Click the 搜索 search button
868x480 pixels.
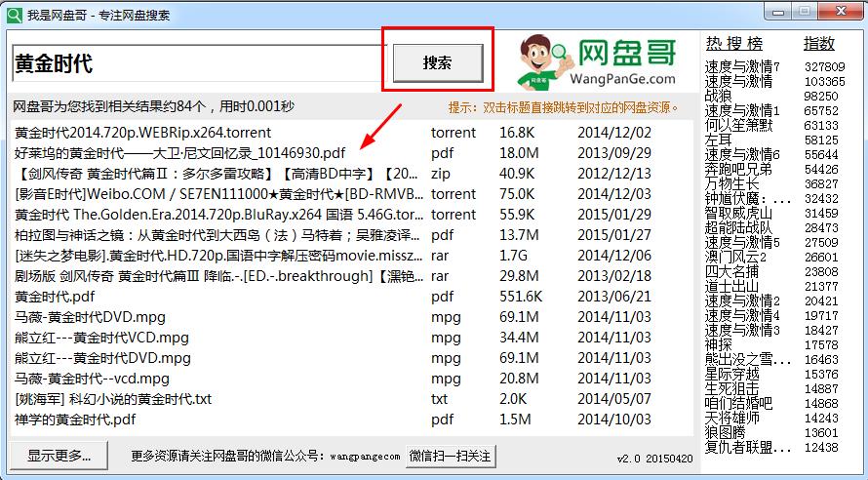438,63
